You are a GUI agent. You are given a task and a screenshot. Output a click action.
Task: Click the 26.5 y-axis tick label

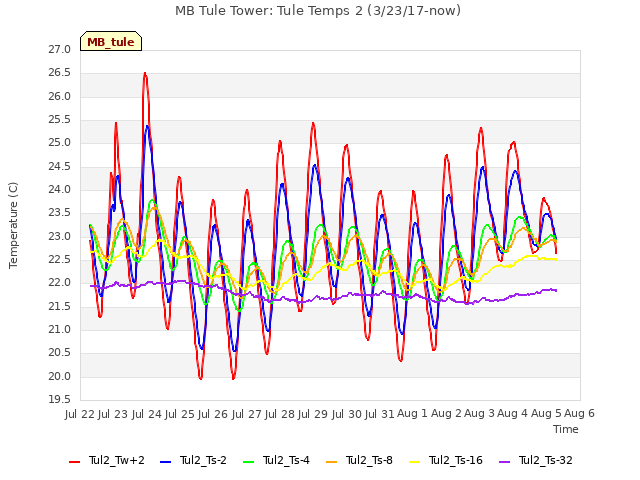click(60, 73)
